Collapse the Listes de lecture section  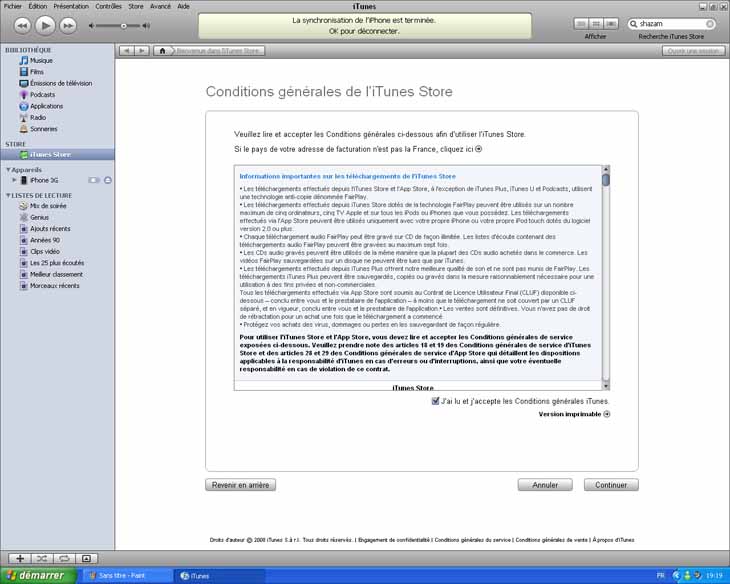tap(8, 195)
